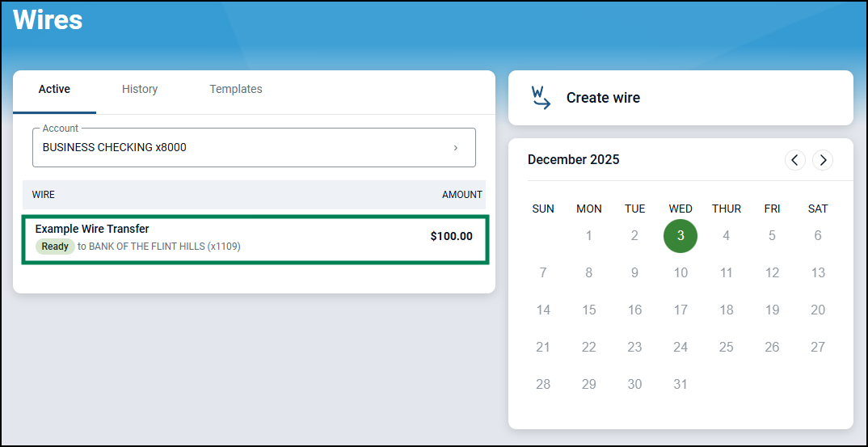This screenshot has height=447, width=868.
Task: Click the $100.00 wire amount
Action: [x=451, y=236]
